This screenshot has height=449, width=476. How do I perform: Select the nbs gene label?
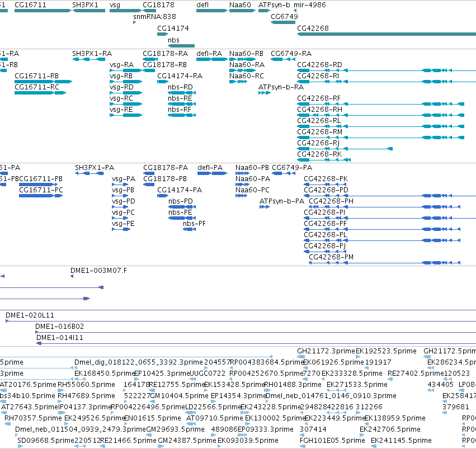[173, 40]
